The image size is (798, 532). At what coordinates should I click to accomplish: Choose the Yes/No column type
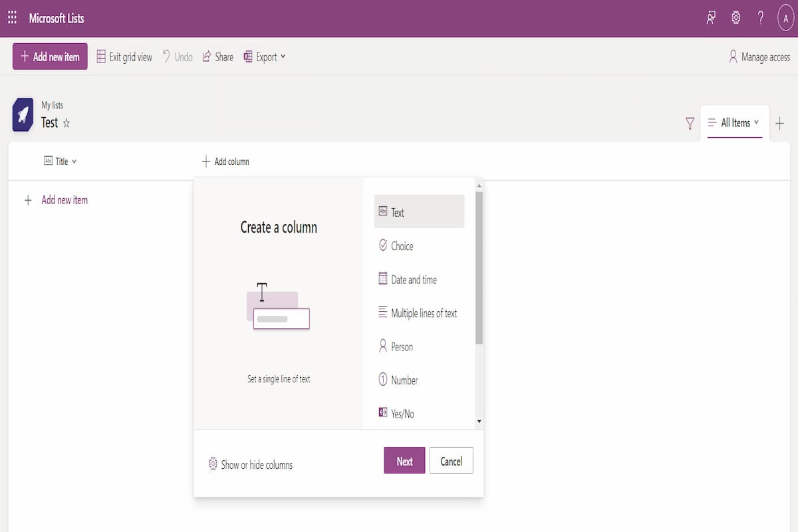click(402, 414)
